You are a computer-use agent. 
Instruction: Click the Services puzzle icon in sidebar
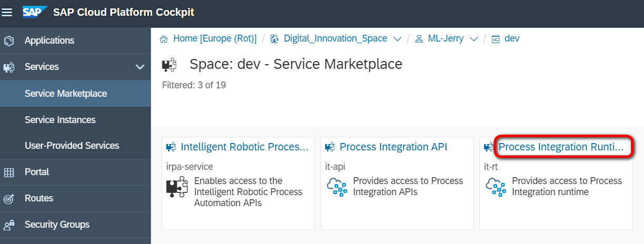click(8, 67)
